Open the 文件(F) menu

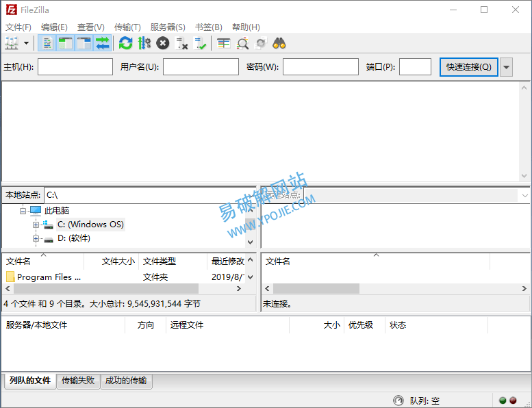(x=18, y=27)
